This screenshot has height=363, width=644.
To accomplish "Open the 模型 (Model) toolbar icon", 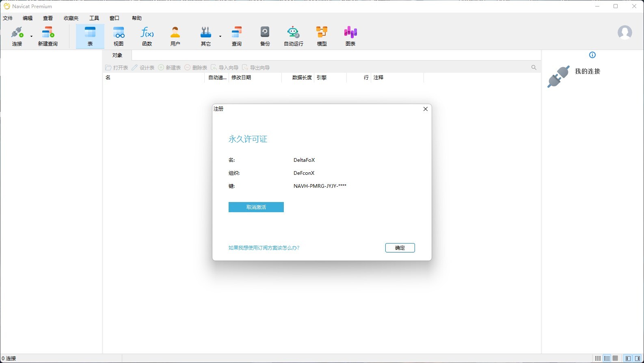I will [x=322, y=36].
